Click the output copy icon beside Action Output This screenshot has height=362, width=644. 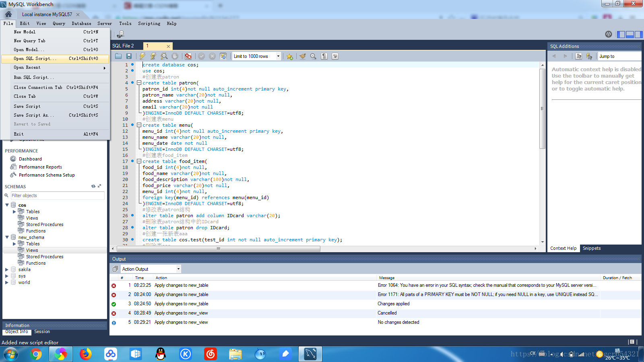tap(115, 269)
